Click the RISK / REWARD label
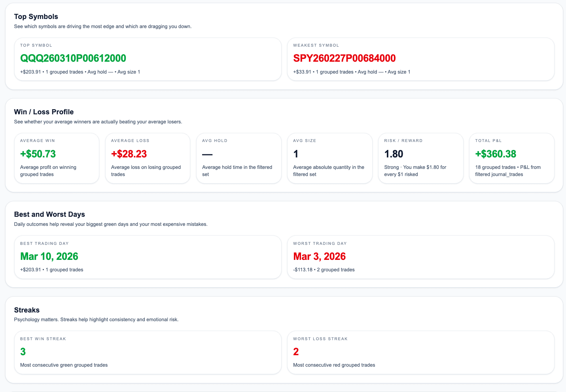Viewport: 566px width, 392px height. coord(403,141)
